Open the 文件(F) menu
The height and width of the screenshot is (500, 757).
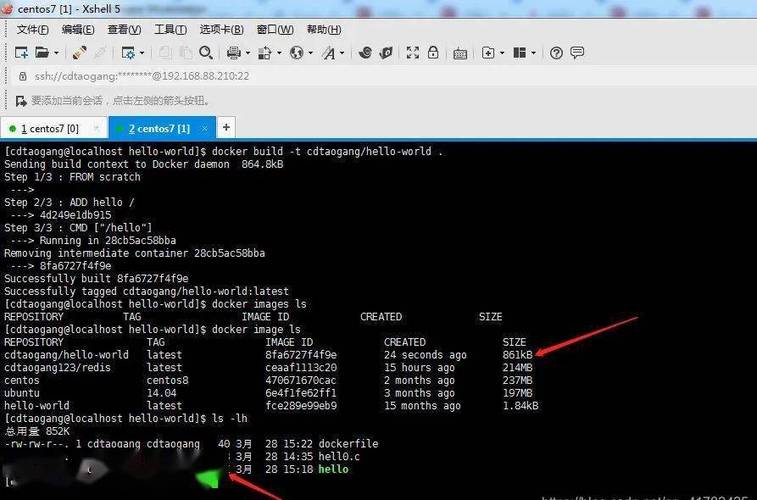coord(32,29)
